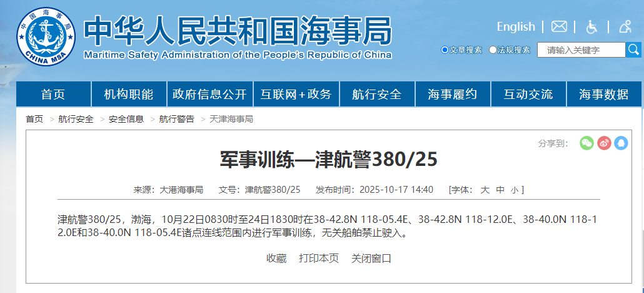Set font size to 大
The width and height of the screenshot is (644, 293).
[x=485, y=190]
